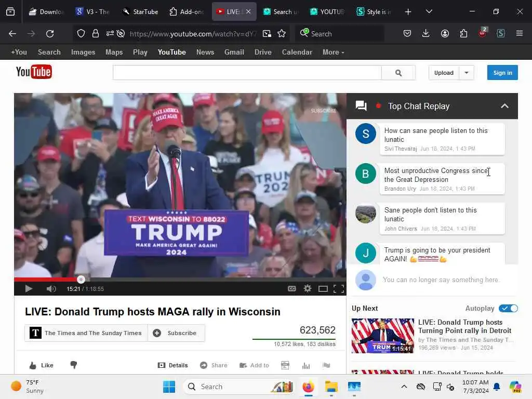Click the Upload button
532x399 pixels.
tap(444, 73)
